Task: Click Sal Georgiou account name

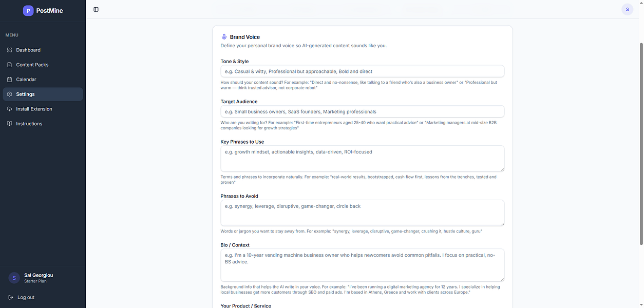Action: coord(39,275)
